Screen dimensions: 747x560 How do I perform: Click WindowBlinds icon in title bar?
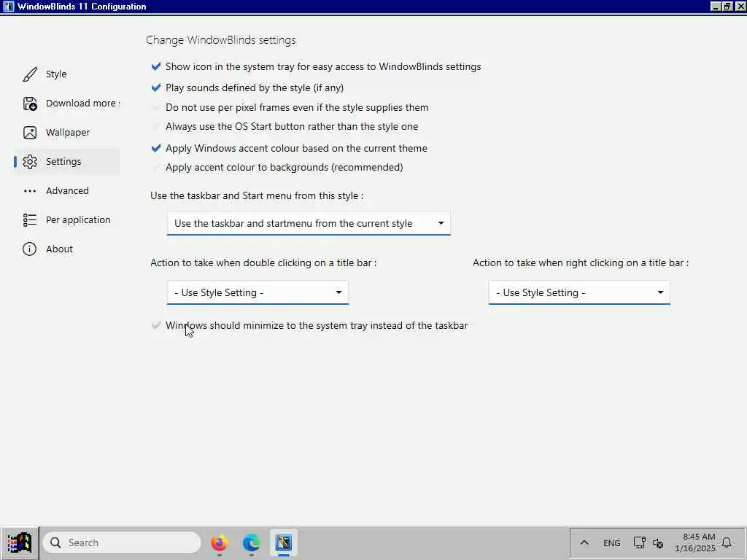point(9,6)
